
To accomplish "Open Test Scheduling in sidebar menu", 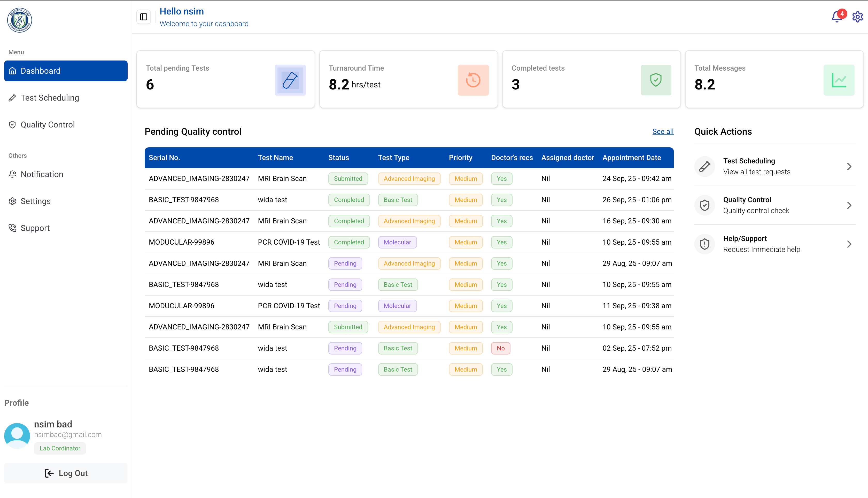I will [x=50, y=98].
